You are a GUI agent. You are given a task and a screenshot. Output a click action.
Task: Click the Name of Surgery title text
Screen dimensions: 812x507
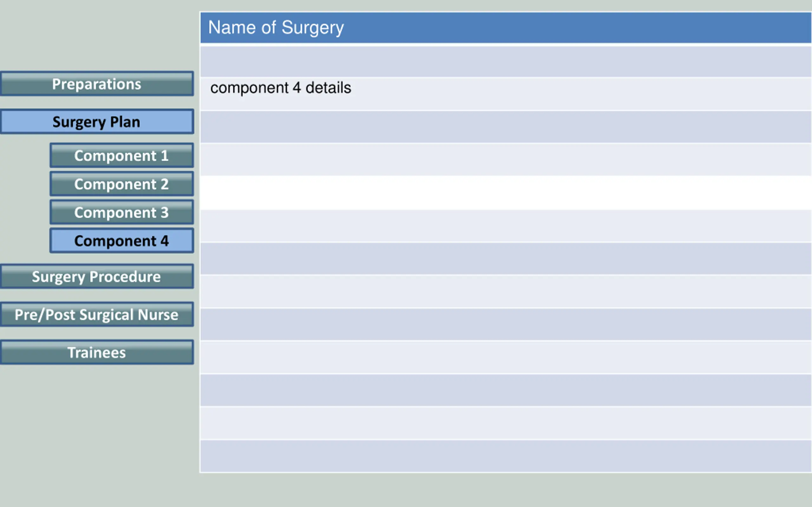coord(276,28)
